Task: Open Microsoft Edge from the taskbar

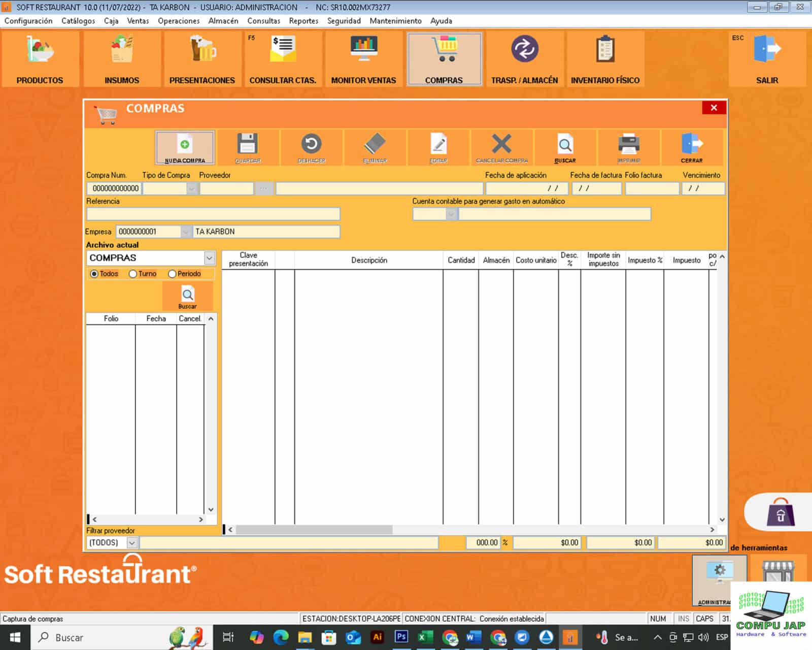Action: tap(281, 637)
